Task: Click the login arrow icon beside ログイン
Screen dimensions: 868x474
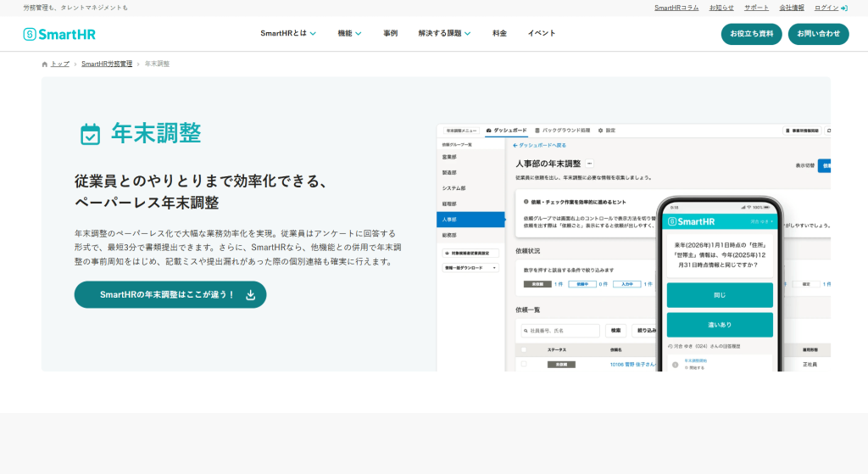Action: click(x=844, y=8)
